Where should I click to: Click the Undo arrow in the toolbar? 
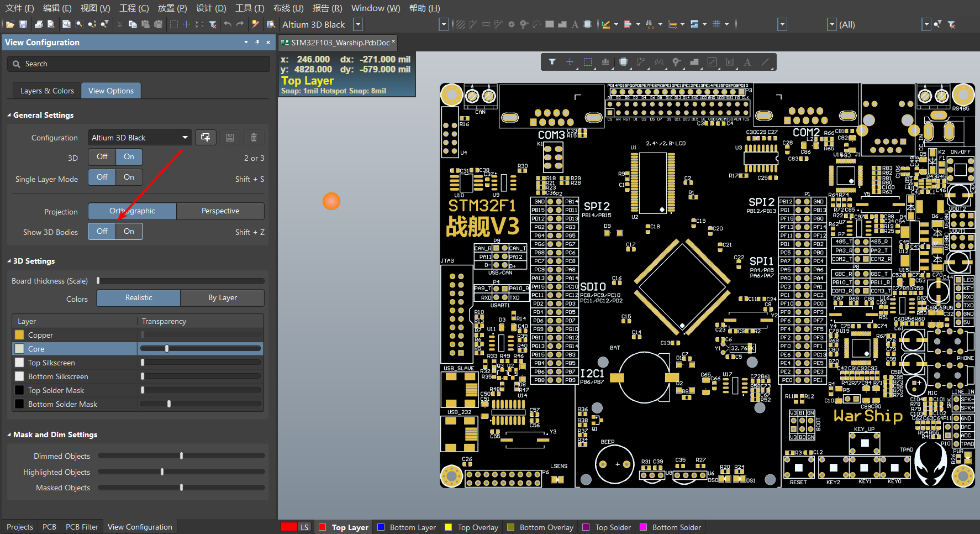(x=228, y=24)
